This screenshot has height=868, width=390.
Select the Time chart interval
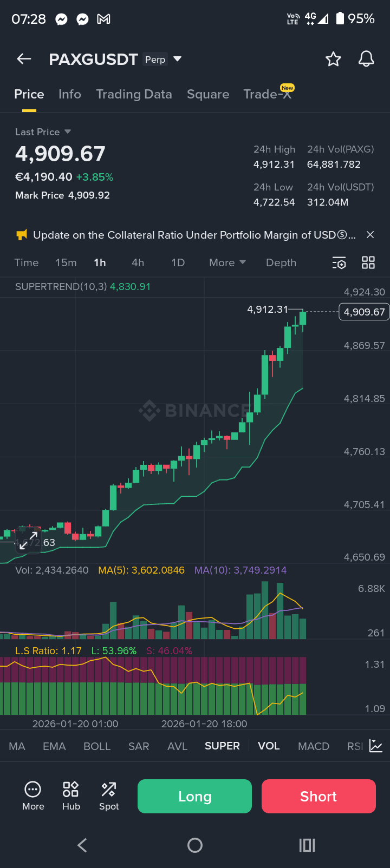pyautogui.click(x=27, y=262)
